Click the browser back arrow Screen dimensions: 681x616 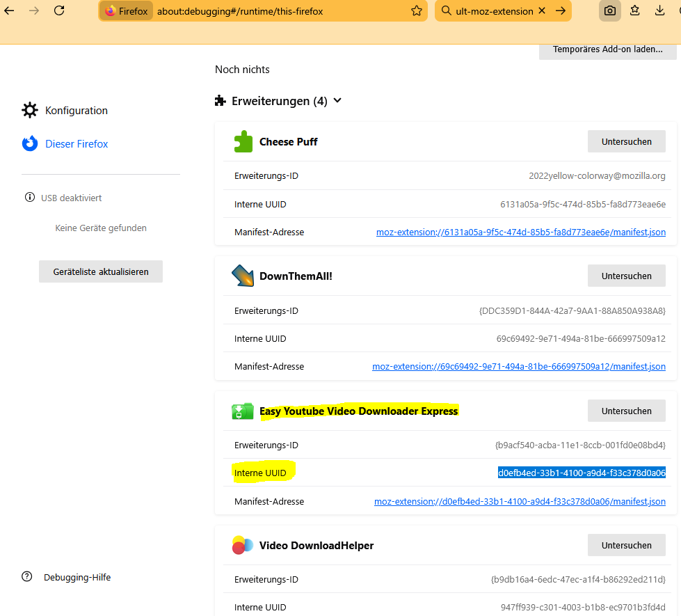point(9,10)
